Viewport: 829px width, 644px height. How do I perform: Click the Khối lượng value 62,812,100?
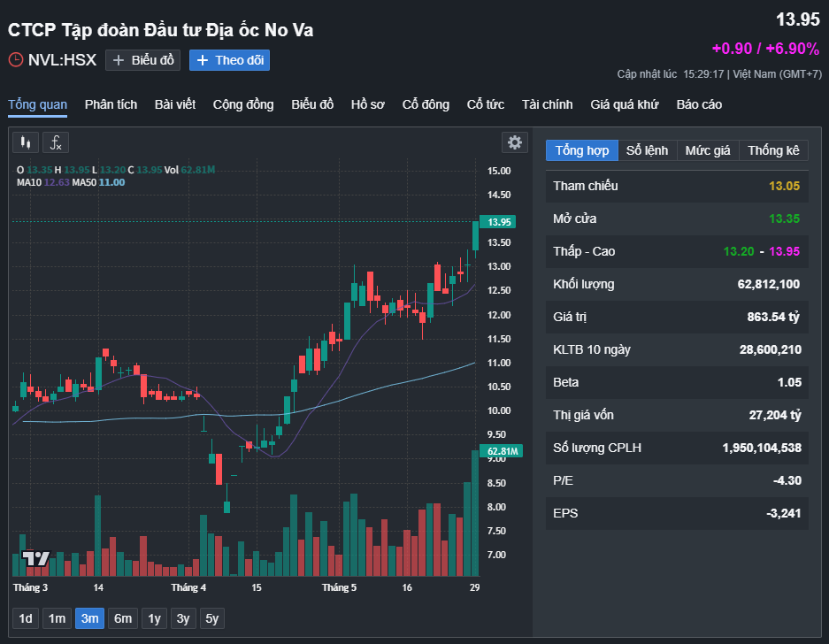(769, 285)
